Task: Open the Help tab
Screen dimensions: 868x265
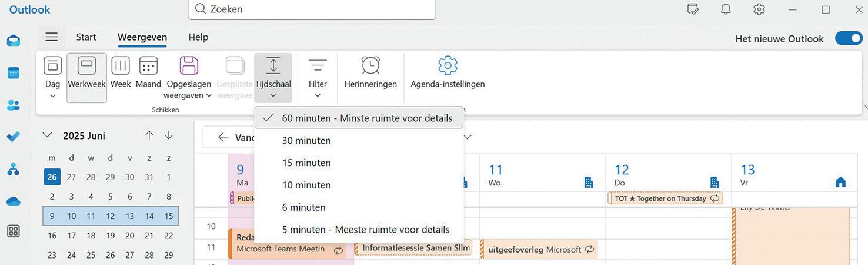Action: click(198, 37)
